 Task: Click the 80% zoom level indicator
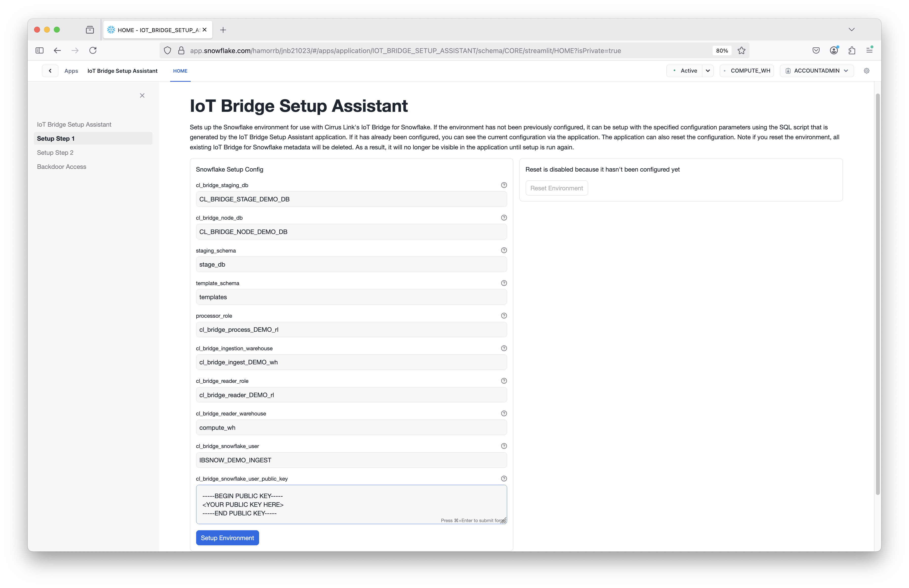point(722,50)
